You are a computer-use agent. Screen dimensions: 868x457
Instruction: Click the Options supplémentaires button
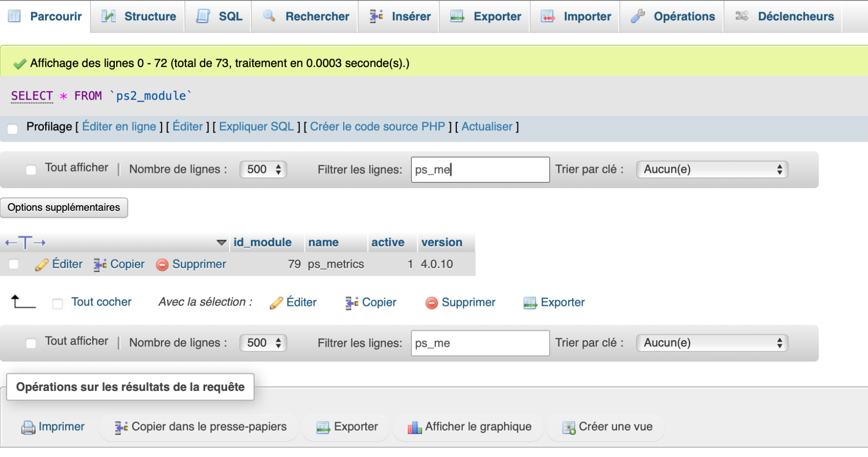point(64,208)
